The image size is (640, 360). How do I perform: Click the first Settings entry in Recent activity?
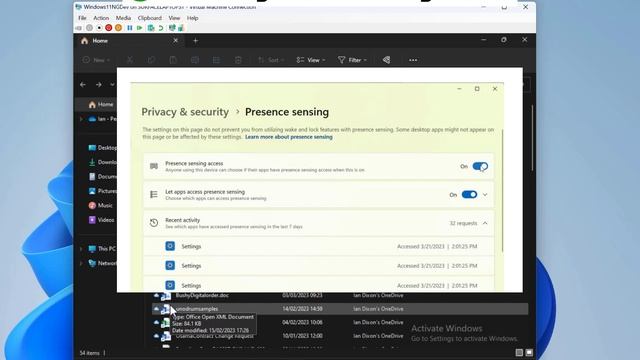coord(318,247)
